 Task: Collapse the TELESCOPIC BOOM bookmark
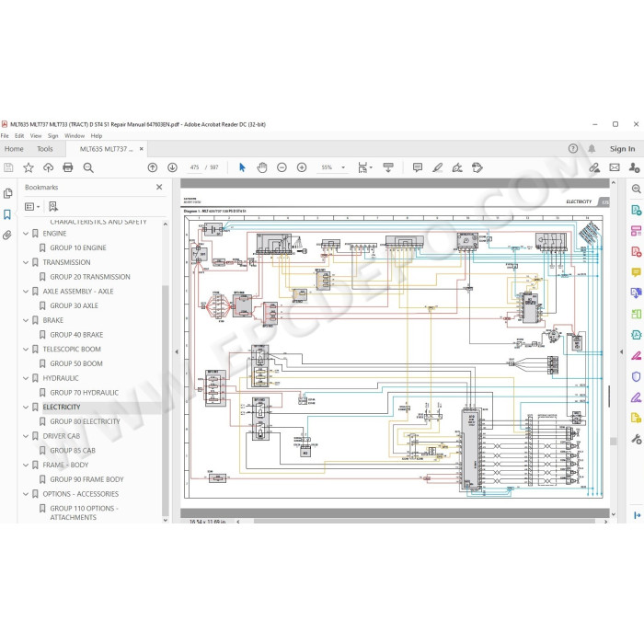(26, 350)
